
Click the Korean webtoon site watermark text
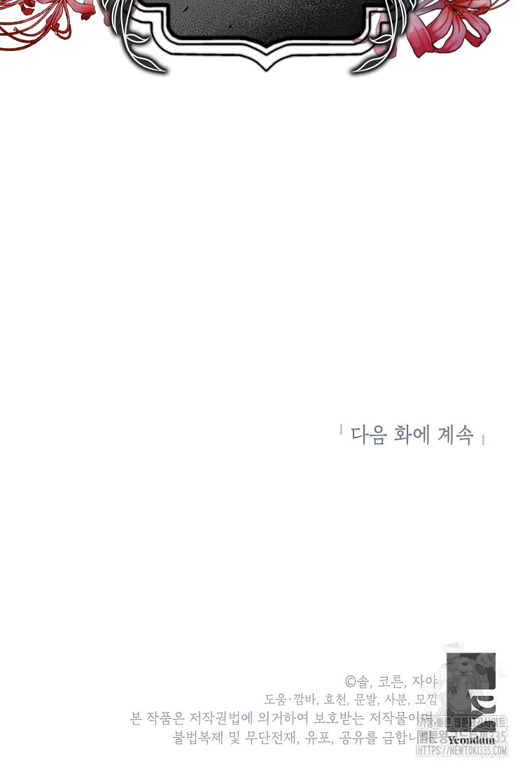click(x=462, y=729)
